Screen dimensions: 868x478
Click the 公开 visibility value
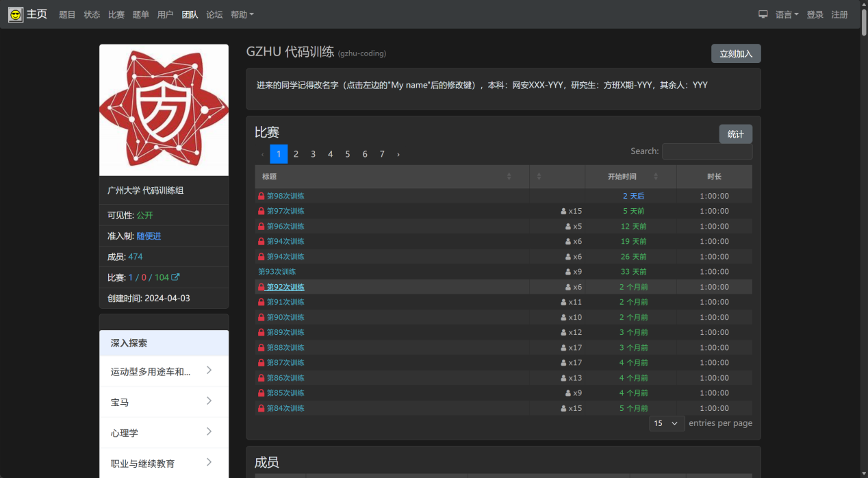[144, 215]
